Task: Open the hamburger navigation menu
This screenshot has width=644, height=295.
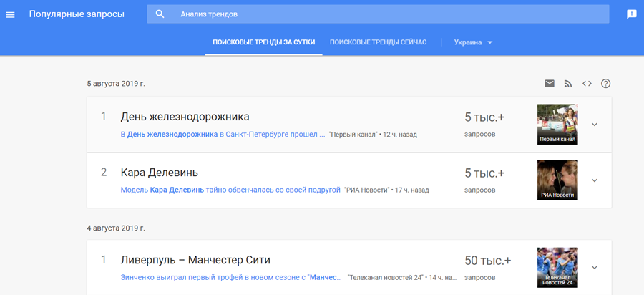Action: pos(10,14)
